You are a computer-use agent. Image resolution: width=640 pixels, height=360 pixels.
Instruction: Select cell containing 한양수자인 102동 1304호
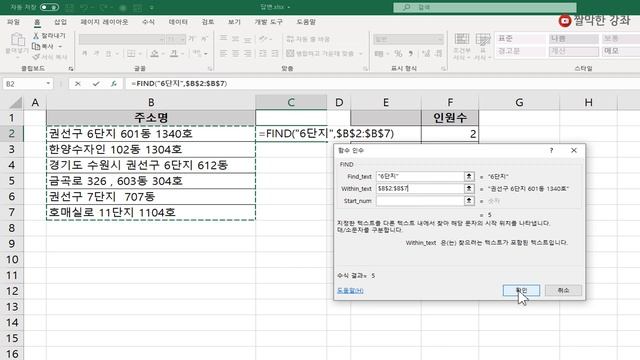[151, 149]
